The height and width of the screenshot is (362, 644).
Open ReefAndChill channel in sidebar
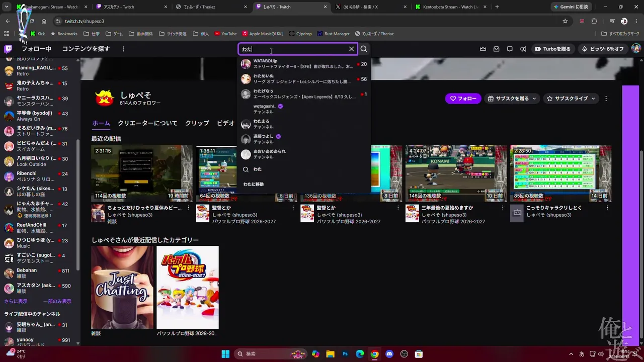click(x=39, y=228)
